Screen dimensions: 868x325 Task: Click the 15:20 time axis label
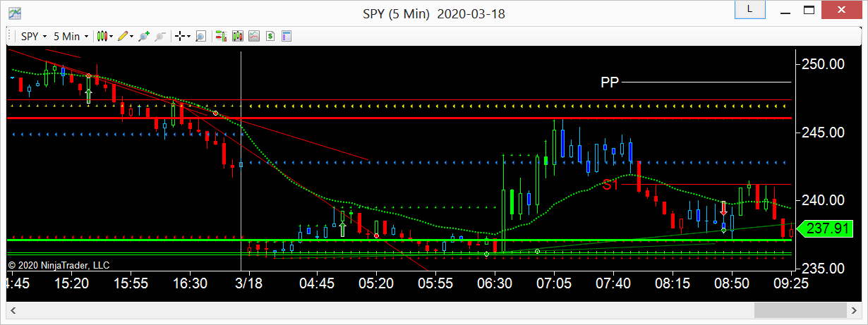tap(72, 283)
